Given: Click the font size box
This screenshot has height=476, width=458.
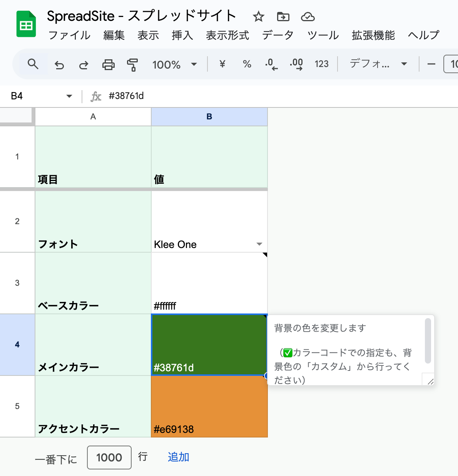Looking at the screenshot, I should coord(451,64).
